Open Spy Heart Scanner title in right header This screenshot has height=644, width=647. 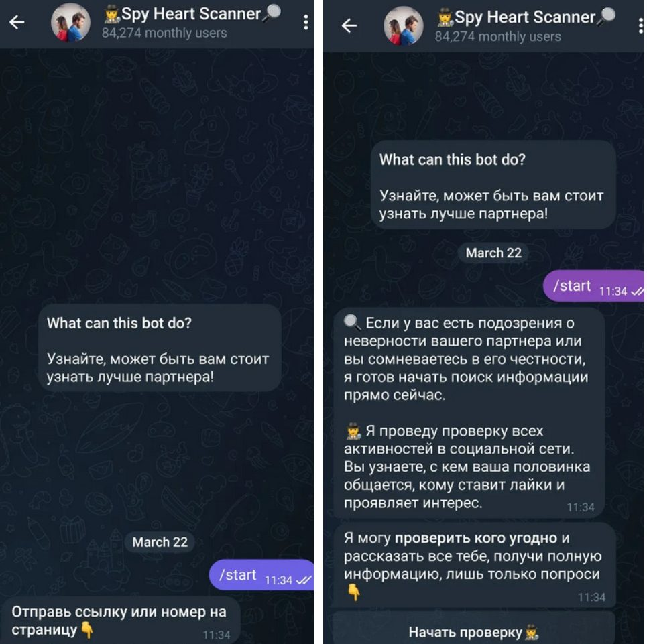[x=524, y=17]
